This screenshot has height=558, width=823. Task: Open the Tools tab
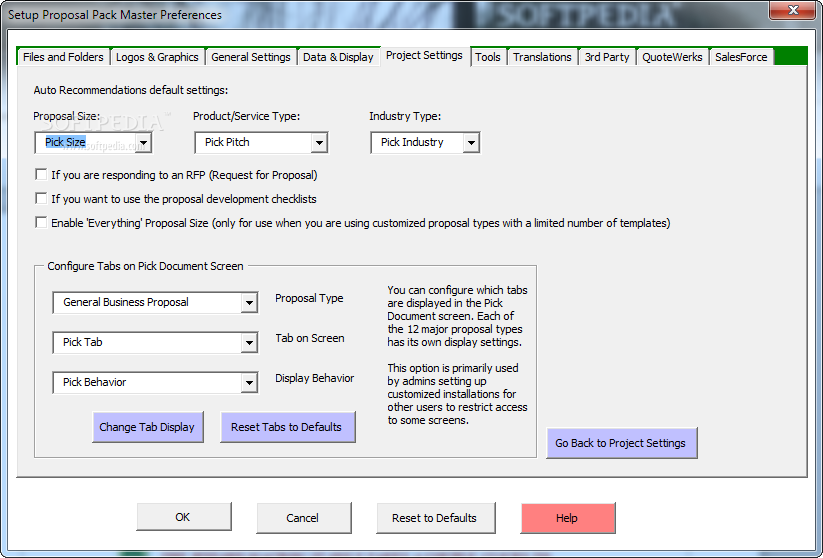488,57
